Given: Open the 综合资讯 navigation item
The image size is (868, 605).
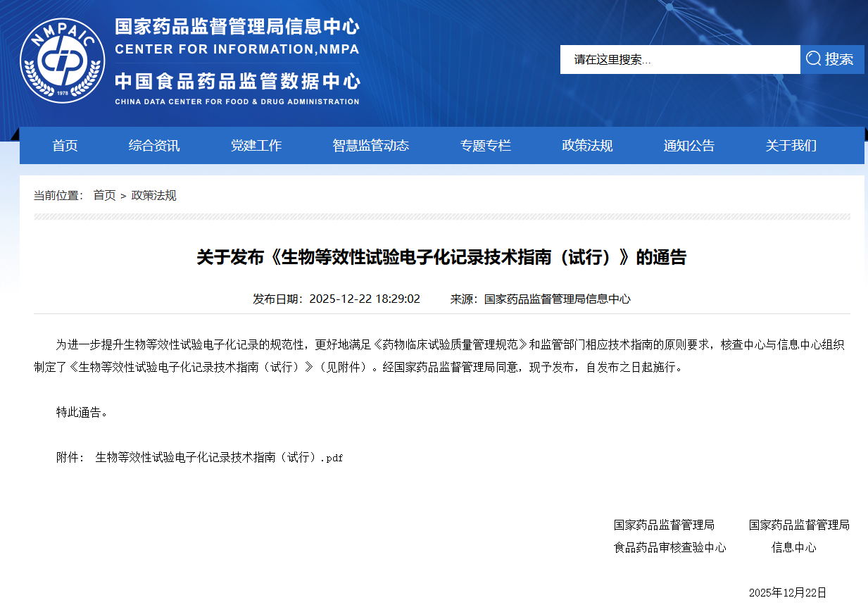Looking at the screenshot, I should [x=154, y=146].
